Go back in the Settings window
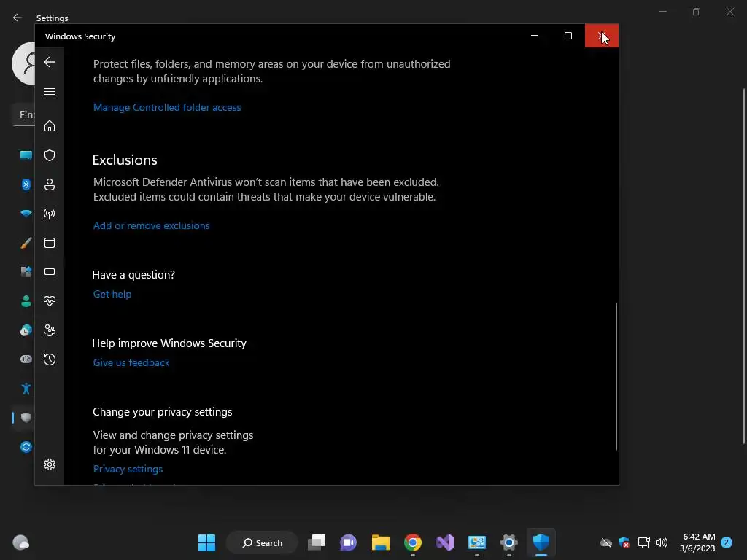The height and width of the screenshot is (560, 747). coord(18,17)
